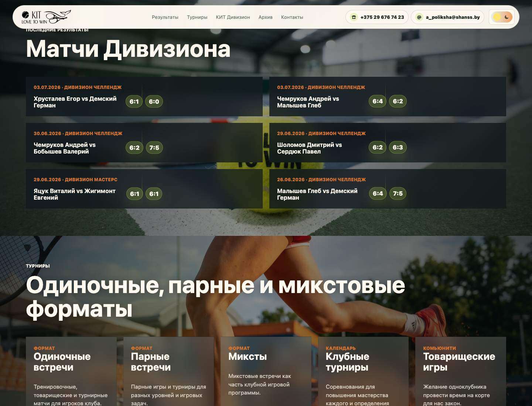The image size is (532, 406).
Task: Click 6:4 score in Чемруков vs Малышев match
Action: coord(378,101)
